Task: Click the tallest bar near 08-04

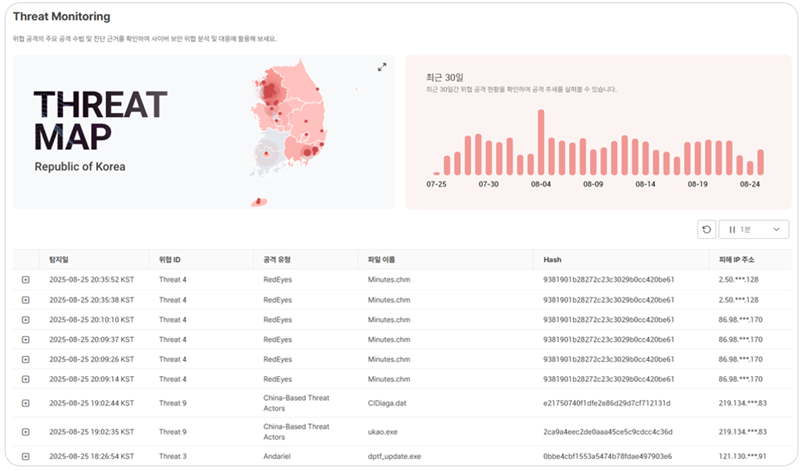Action: point(541,142)
